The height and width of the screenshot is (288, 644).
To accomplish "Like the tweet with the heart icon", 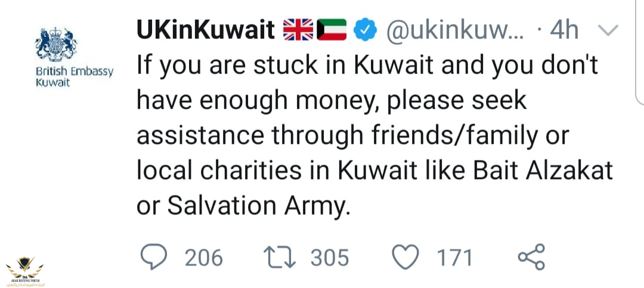I will click(x=405, y=258).
